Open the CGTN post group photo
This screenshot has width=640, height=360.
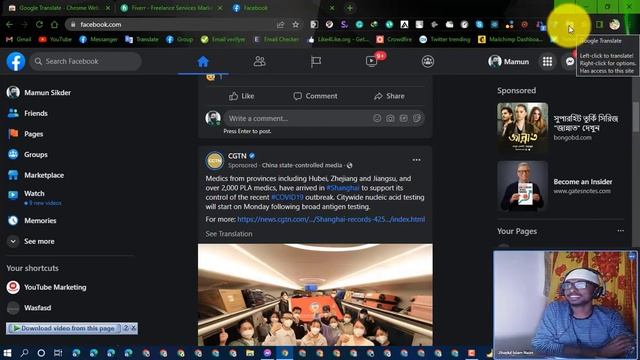coord(315,295)
